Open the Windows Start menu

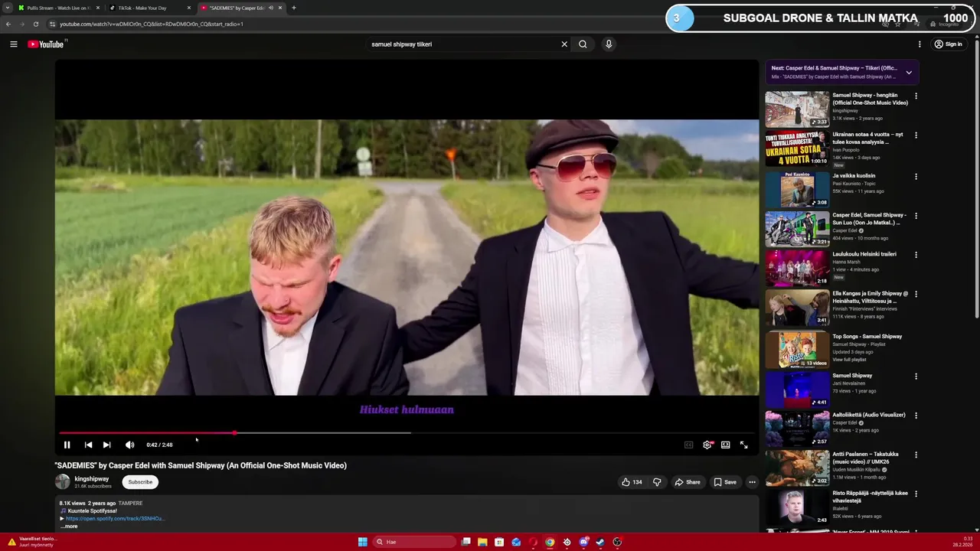point(362,542)
